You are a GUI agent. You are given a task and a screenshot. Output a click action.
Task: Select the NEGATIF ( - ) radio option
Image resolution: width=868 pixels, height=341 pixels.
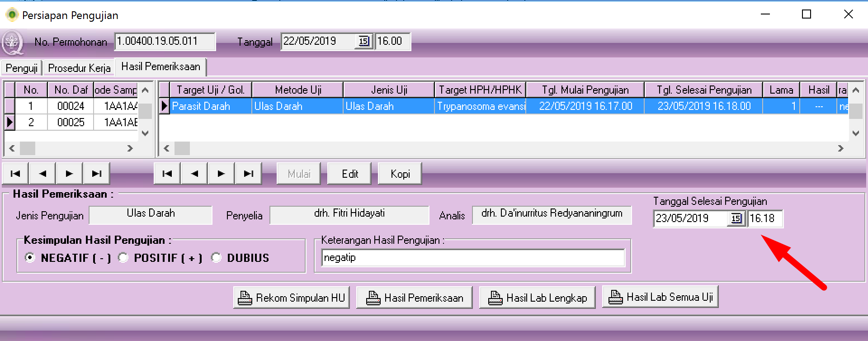tap(30, 258)
